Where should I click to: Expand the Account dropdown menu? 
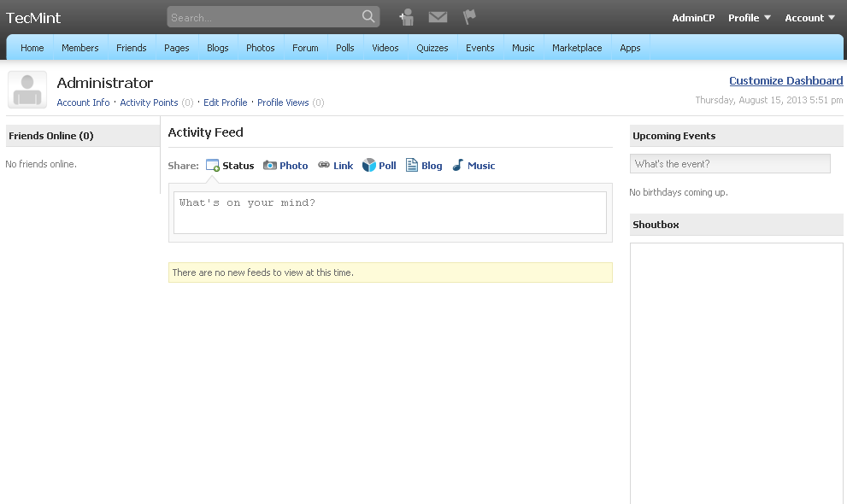pos(809,18)
